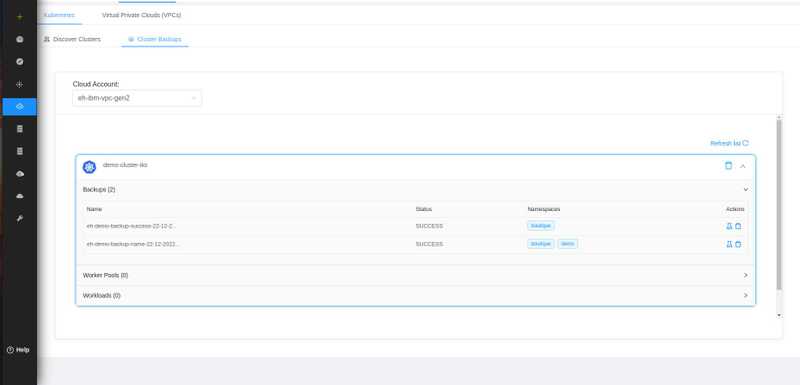Click the Status column header
800x385 pixels.
click(x=423, y=209)
